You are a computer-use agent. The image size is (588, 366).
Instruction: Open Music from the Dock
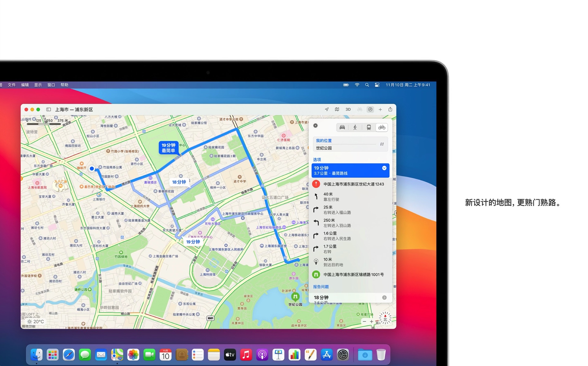click(x=246, y=355)
